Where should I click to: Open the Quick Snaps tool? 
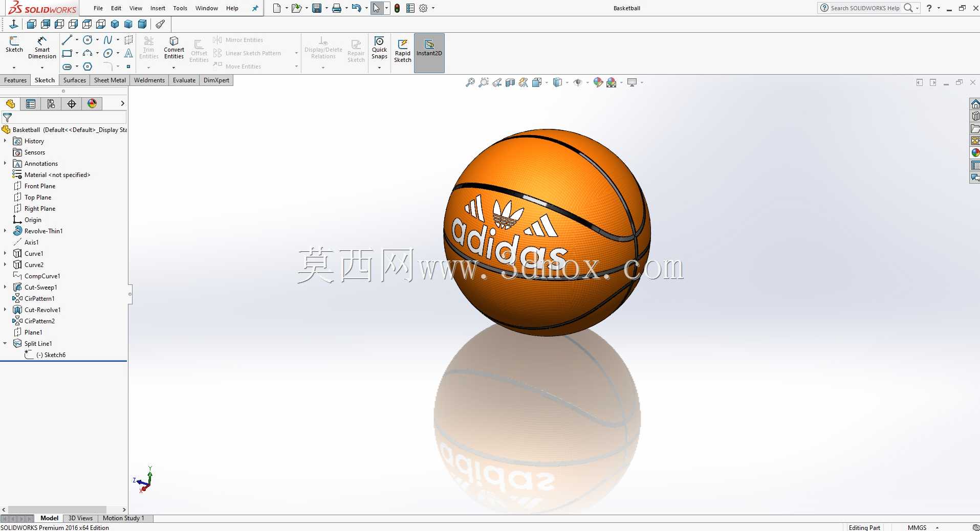(379, 48)
